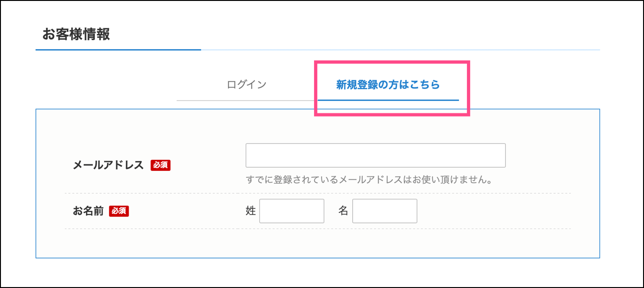The width and height of the screenshot is (644, 288).
Task: Click the 必須 badge beside メールアドレス
Action: 160,165
